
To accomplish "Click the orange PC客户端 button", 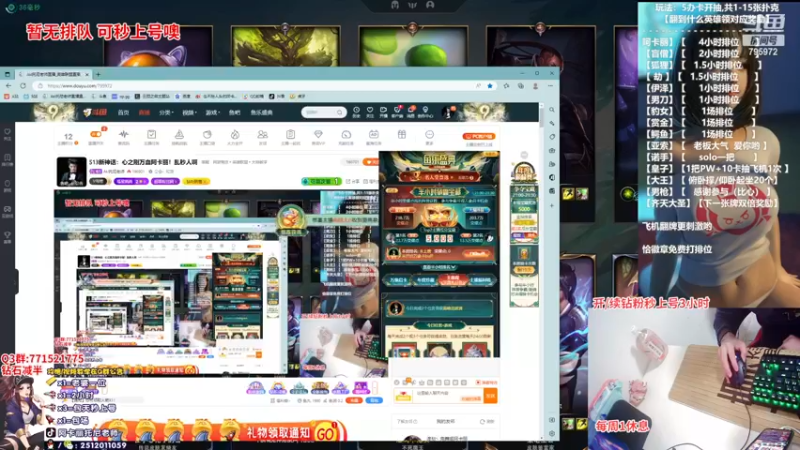I will point(479,136).
